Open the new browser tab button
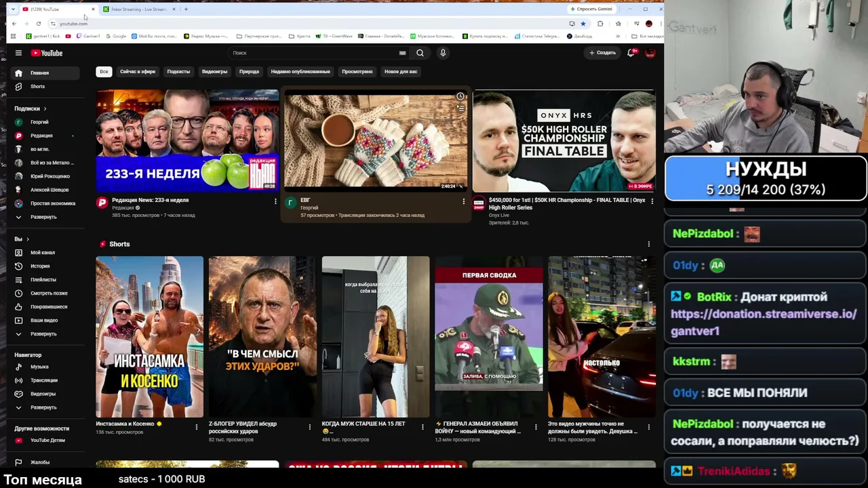The height and width of the screenshot is (488, 868). click(186, 9)
